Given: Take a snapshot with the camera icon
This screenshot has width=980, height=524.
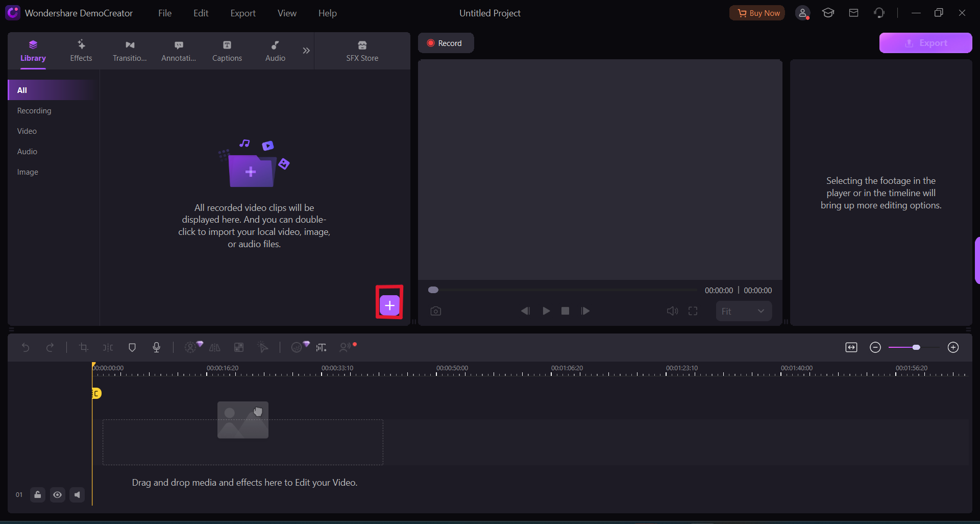Looking at the screenshot, I should (x=435, y=311).
